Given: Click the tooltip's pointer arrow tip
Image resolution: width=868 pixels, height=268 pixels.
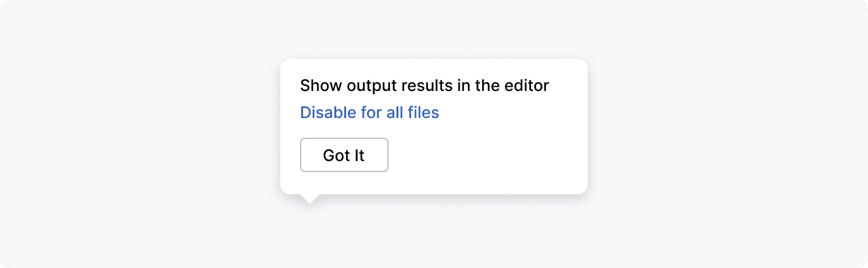Looking at the screenshot, I should pyautogui.click(x=310, y=200).
